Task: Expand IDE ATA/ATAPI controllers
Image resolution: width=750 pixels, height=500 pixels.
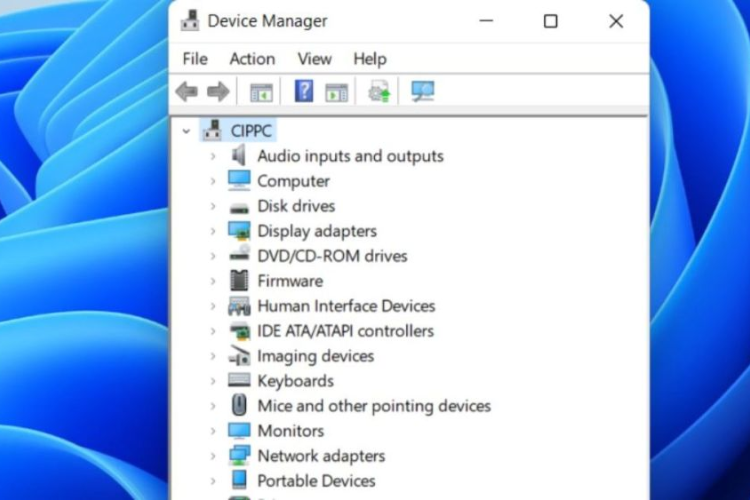Action: 213,331
